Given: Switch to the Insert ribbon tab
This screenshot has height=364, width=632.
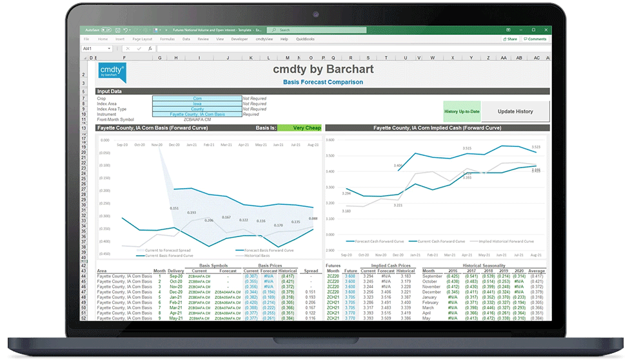Looking at the screenshot, I should click(x=120, y=39).
